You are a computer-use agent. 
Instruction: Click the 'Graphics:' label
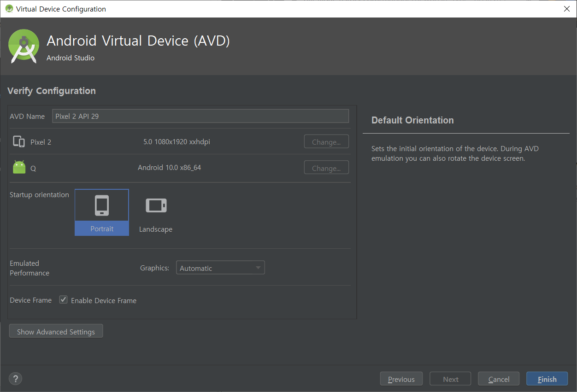(x=154, y=268)
